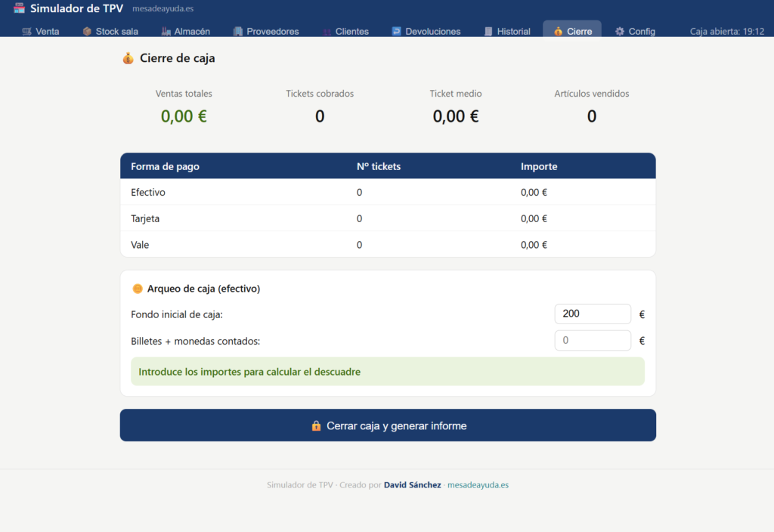Go to the Almacén tab

186,31
